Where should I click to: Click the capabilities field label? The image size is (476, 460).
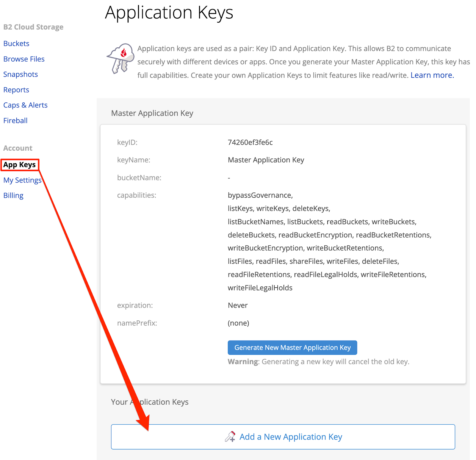(137, 195)
